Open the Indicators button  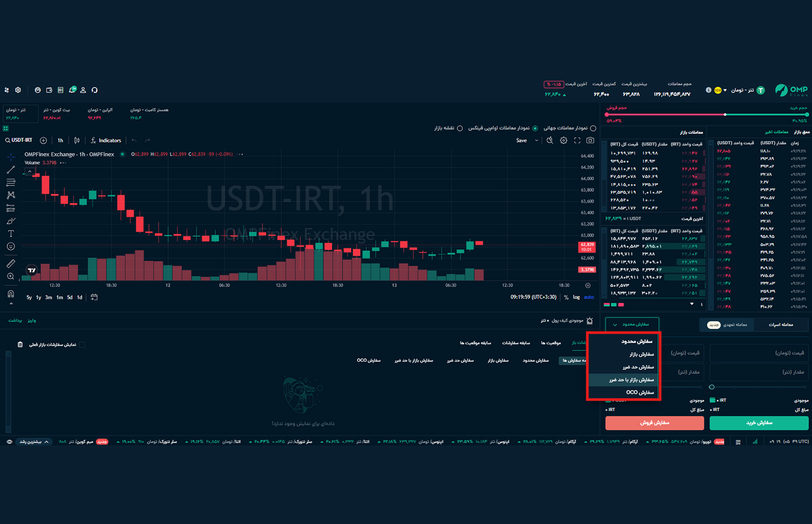(x=106, y=140)
